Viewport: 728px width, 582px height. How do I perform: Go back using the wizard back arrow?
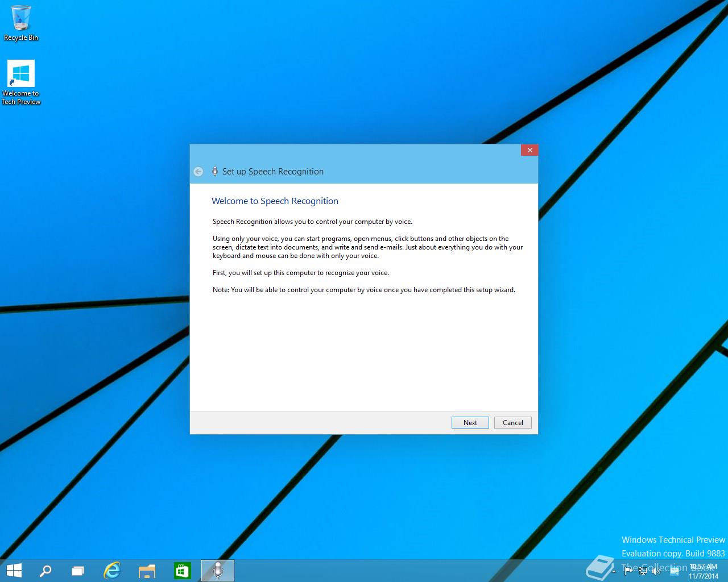click(198, 172)
